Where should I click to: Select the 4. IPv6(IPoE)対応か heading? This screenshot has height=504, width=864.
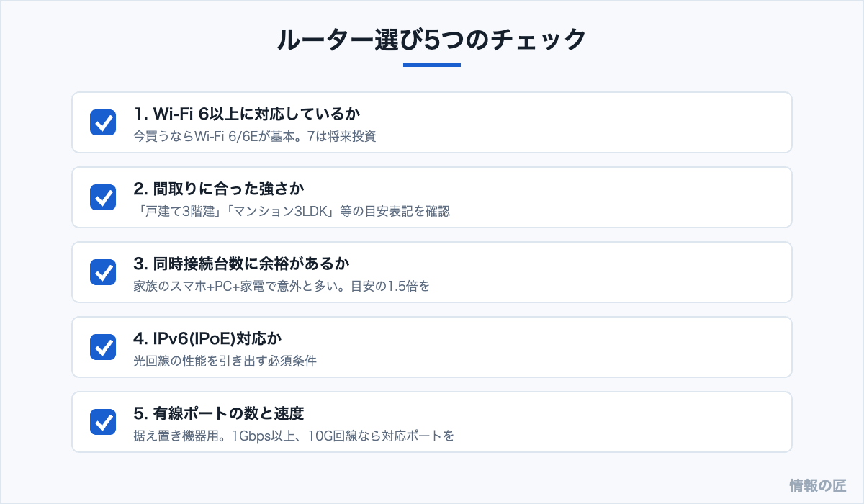click(x=212, y=338)
